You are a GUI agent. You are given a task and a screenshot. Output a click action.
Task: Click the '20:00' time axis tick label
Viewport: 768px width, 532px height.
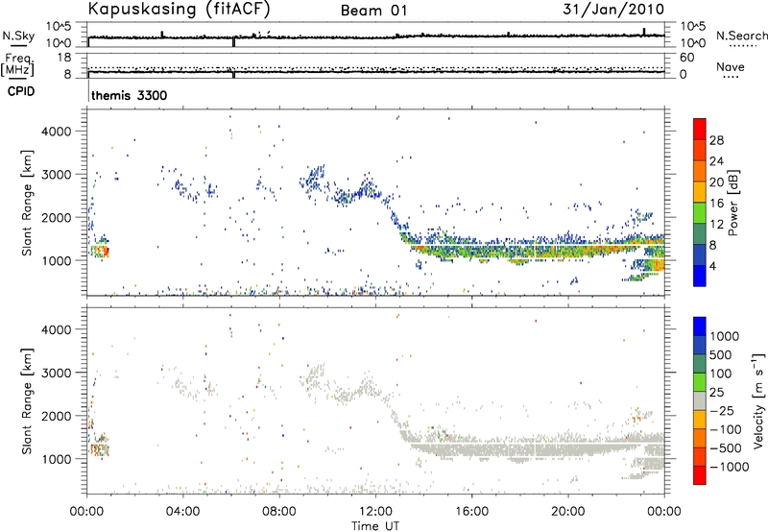click(568, 512)
